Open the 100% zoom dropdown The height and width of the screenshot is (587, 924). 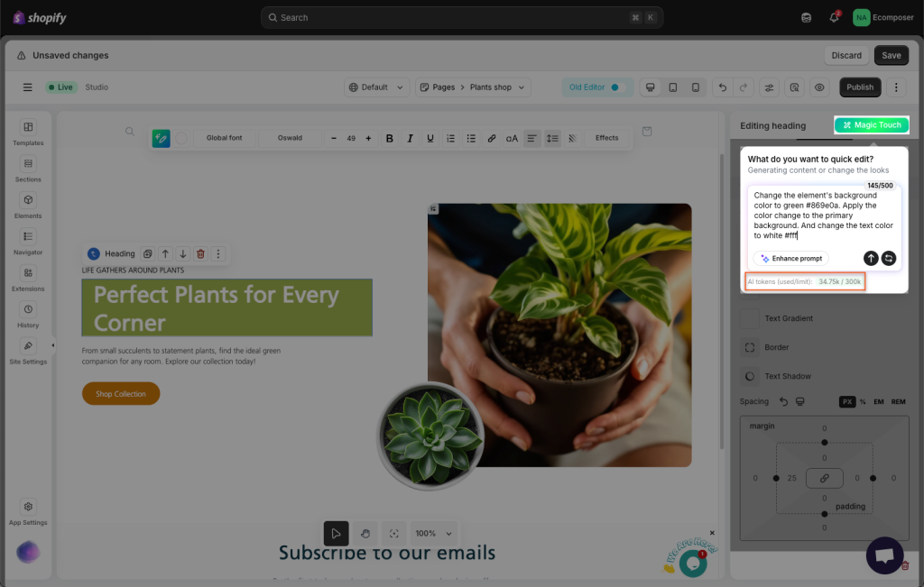click(x=433, y=534)
